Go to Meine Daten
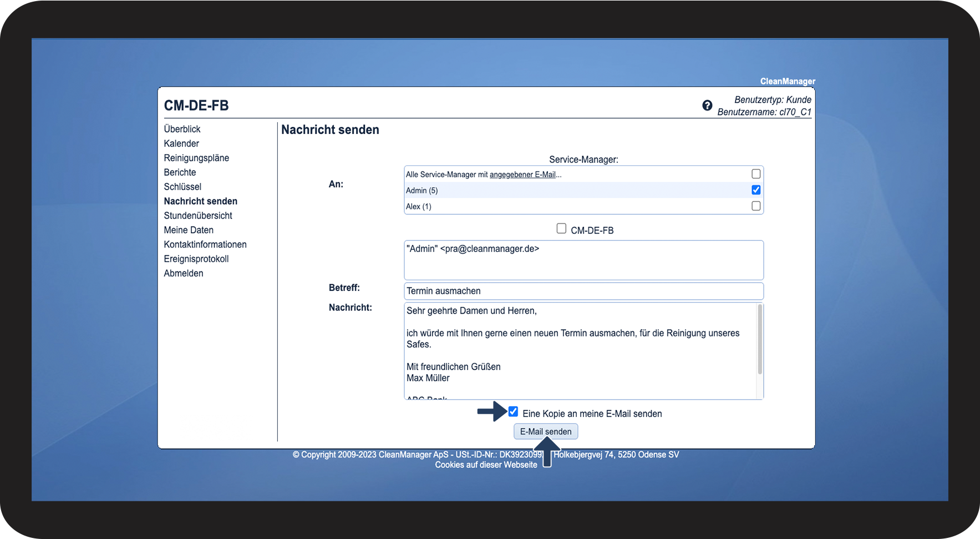This screenshot has width=980, height=539. pos(189,230)
